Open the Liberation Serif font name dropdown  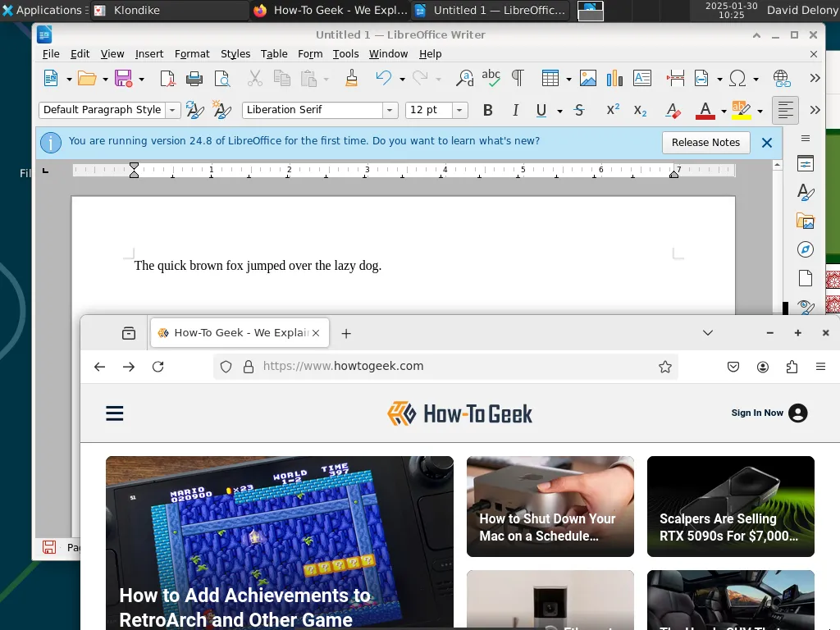[391, 110]
